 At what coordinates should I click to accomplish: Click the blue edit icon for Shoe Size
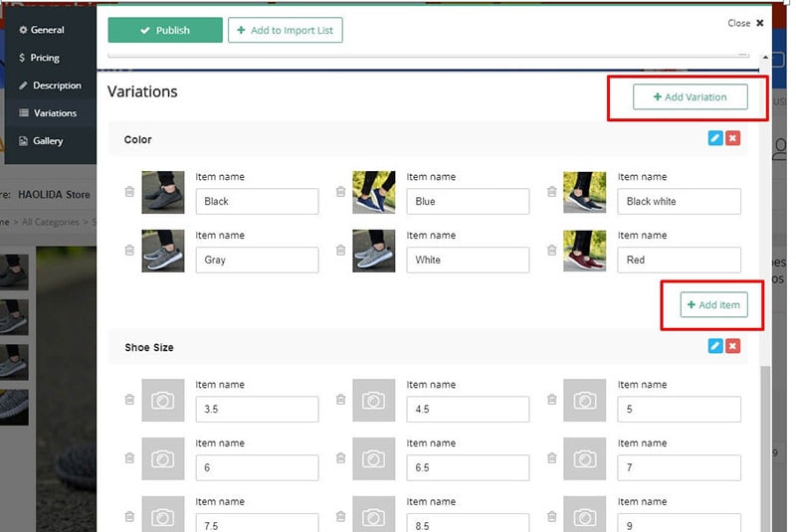point(714,346)
